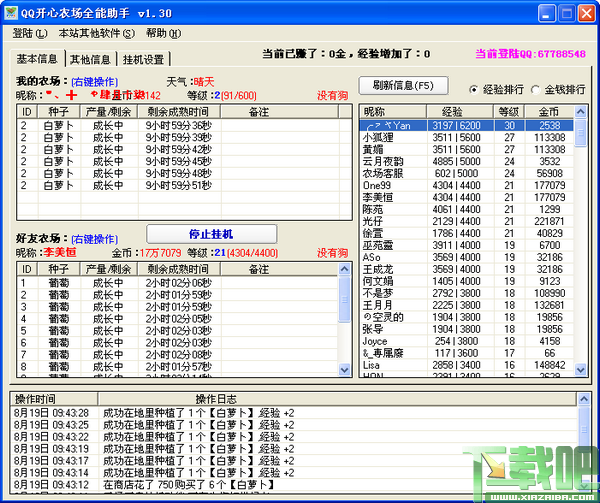Select 李美恒 in the ranking list
600x503 pixels.
click(x=466, y=197)
